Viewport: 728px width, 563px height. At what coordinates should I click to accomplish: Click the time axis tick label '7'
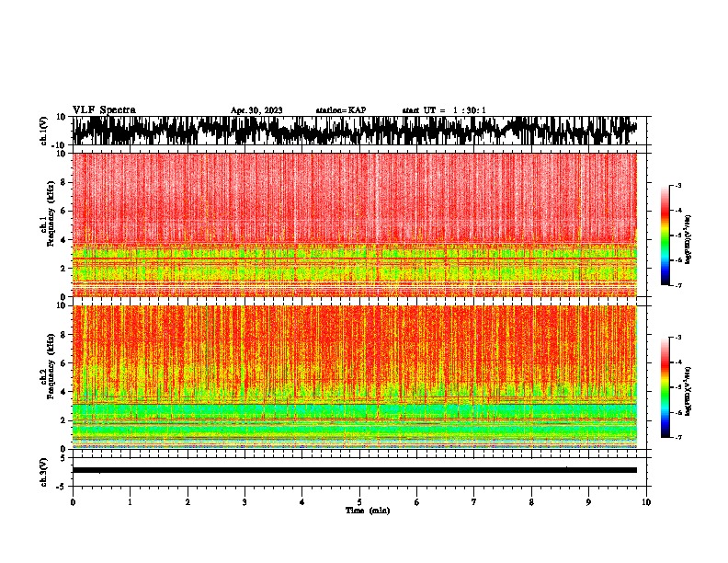(474, 502)
